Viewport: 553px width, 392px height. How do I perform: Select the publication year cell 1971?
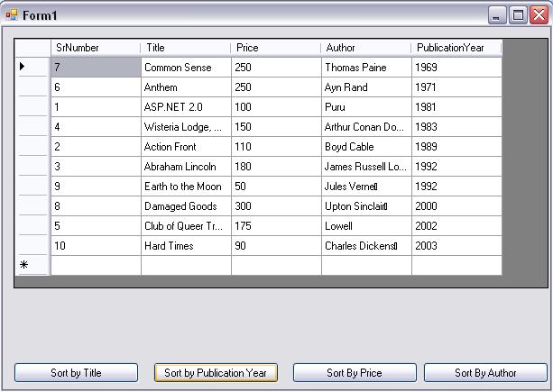tap(457, 87)
